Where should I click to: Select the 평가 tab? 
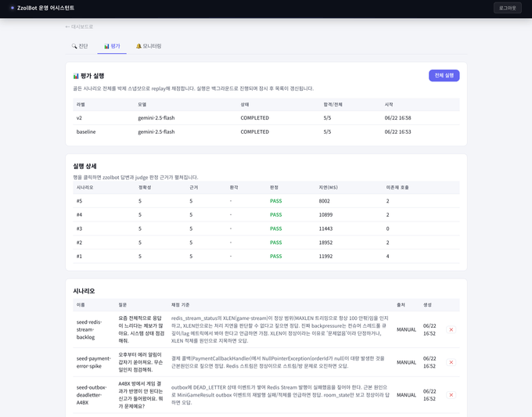pyautogui.click(x=112, y=46)
